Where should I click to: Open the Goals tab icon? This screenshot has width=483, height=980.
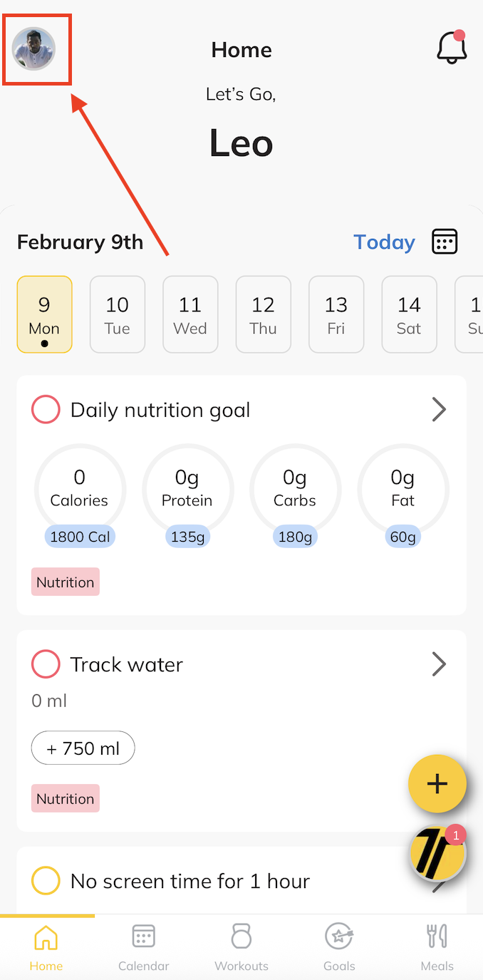(339, 945)
